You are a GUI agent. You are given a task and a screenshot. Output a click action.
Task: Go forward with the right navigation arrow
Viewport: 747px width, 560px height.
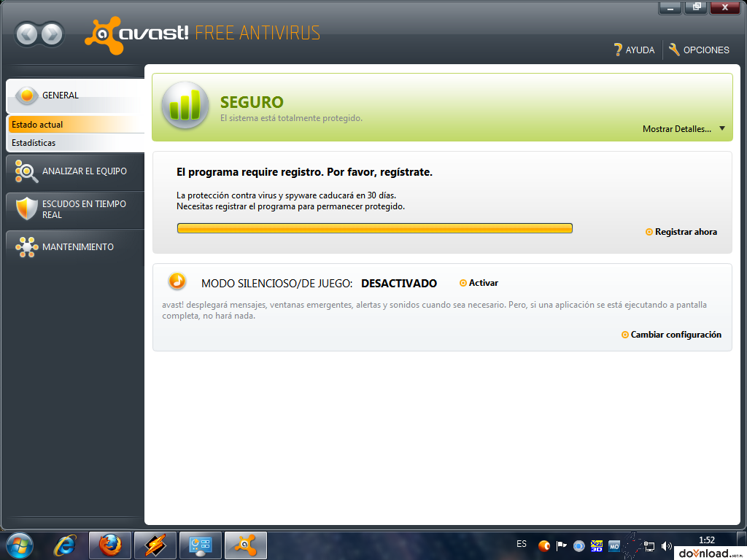(x=52, y=34)
